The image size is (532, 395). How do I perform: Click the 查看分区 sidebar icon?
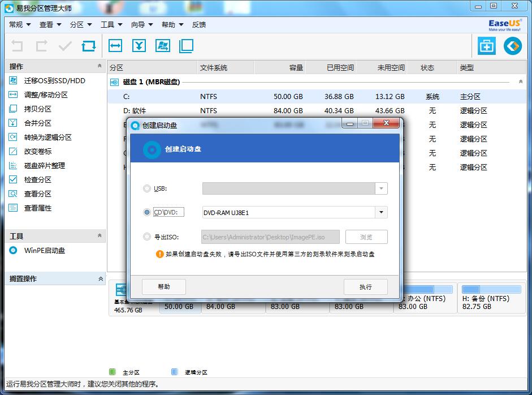[x=13, y=194]
